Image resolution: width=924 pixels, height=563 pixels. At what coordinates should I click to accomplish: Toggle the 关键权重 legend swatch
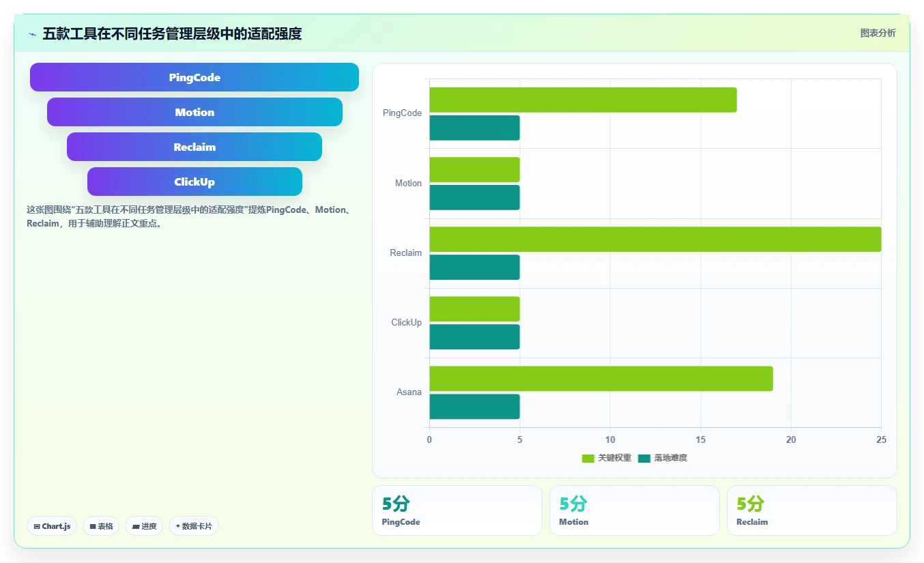(588, 458)
